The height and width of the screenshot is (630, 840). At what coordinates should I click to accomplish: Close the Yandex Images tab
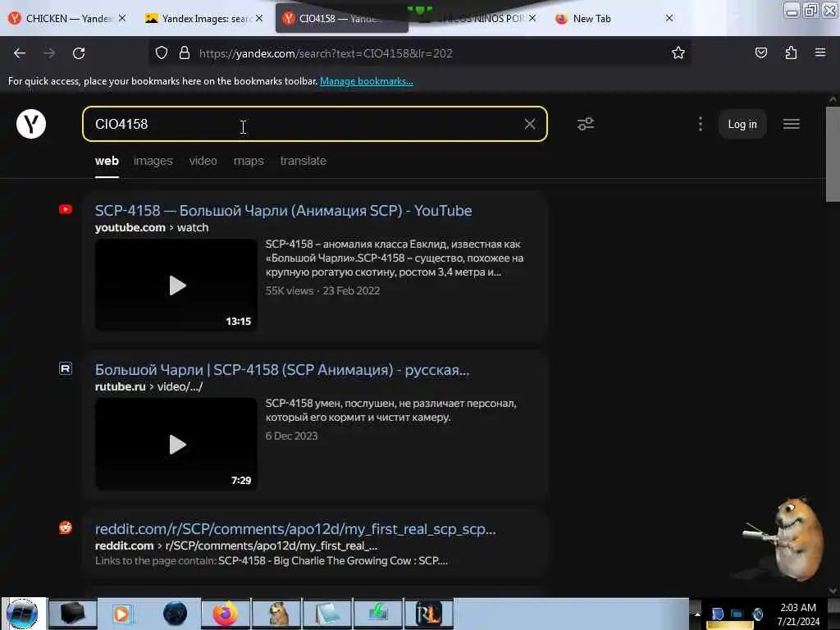coord(259,18)
